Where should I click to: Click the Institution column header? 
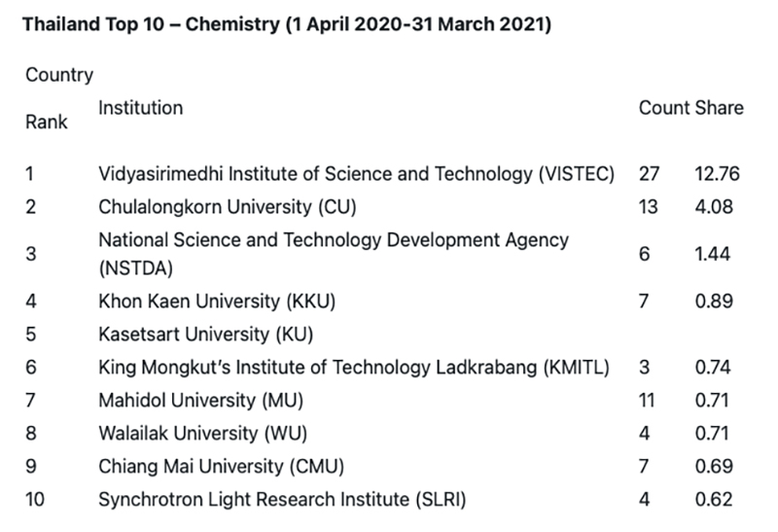point(140,107)
